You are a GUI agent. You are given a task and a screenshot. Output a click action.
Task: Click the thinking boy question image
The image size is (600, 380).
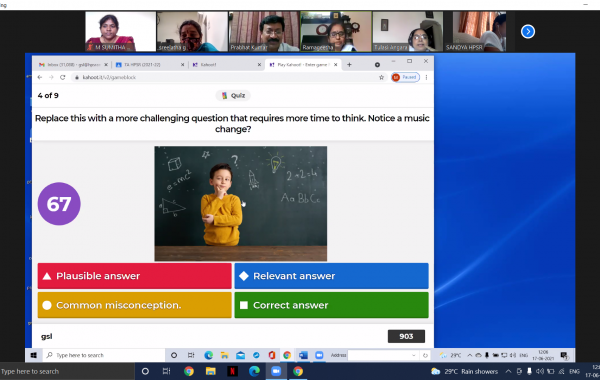pyautogui.click(x=241, y=204)
